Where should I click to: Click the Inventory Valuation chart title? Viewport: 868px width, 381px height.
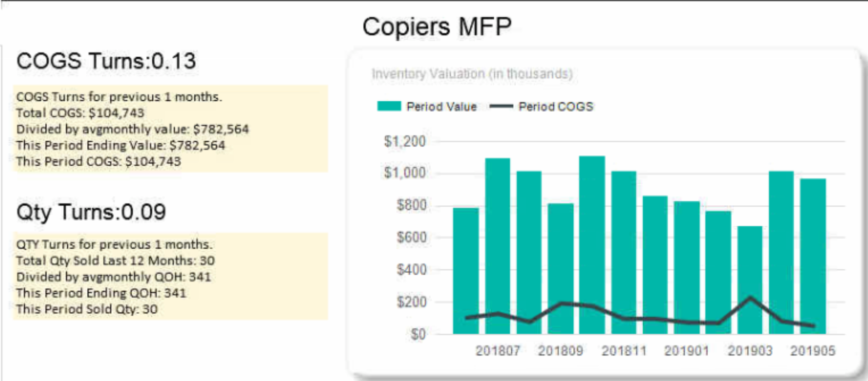pos(471,74)
